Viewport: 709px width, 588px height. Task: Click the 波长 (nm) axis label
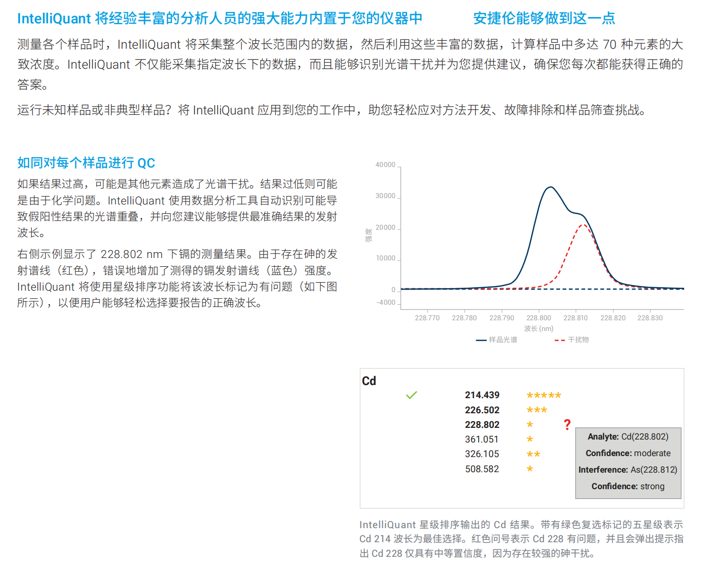click(539, 329)
